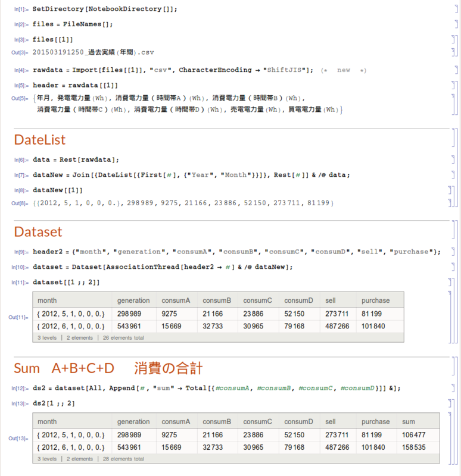
Task: Click the ds2[1;;2] input
Action: click(x=54, y=403)
